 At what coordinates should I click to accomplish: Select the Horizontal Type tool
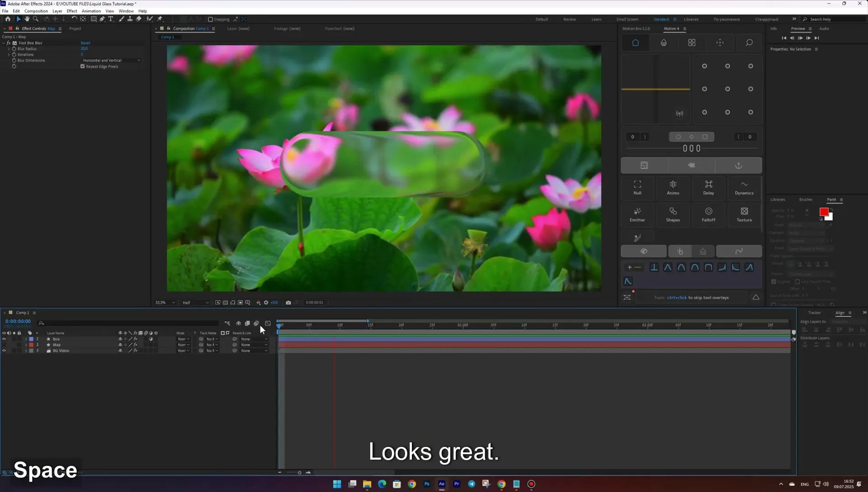click(111, 19)
